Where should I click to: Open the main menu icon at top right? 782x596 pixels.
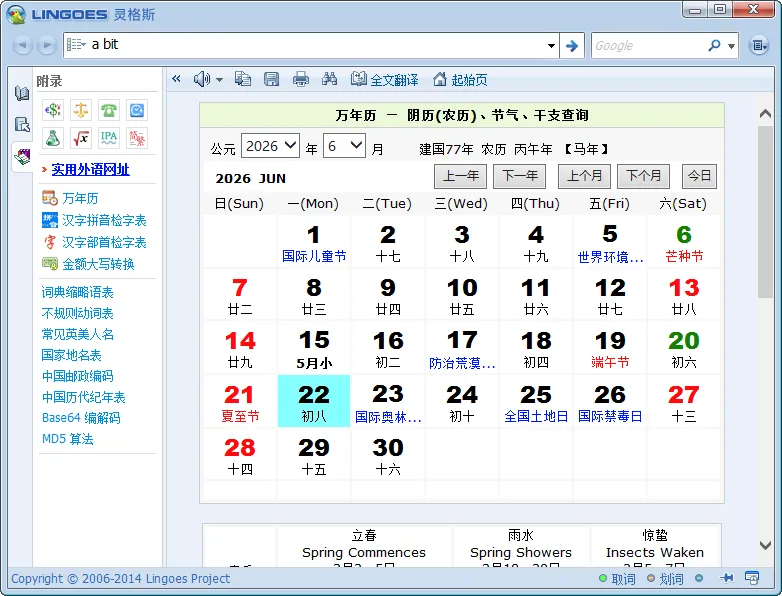coord(759,46)
